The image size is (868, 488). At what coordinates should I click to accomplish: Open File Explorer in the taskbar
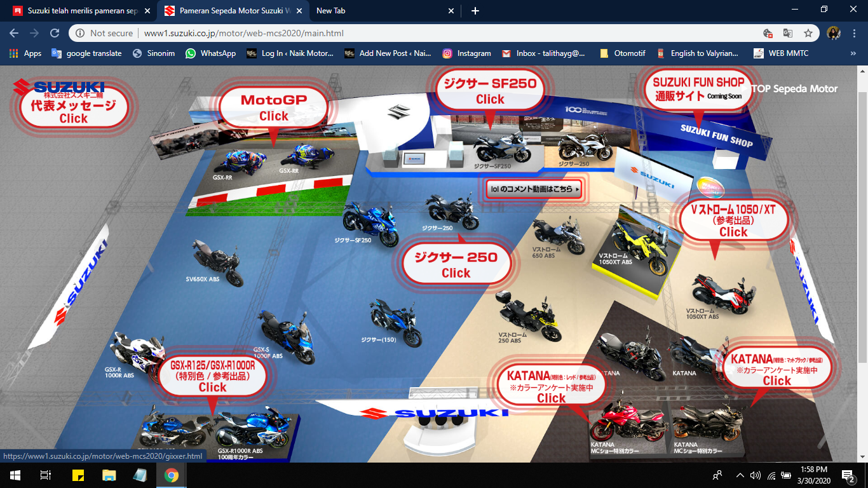pos(109,475)
